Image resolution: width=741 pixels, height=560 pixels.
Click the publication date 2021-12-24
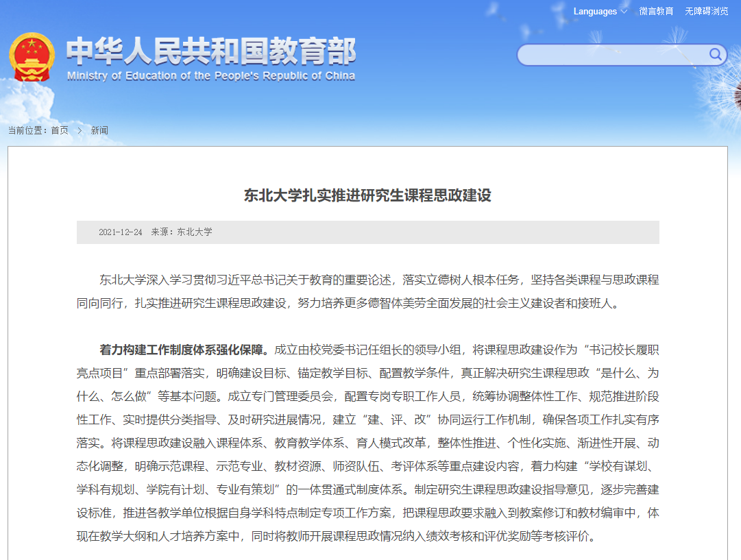[x=121, y=232]
